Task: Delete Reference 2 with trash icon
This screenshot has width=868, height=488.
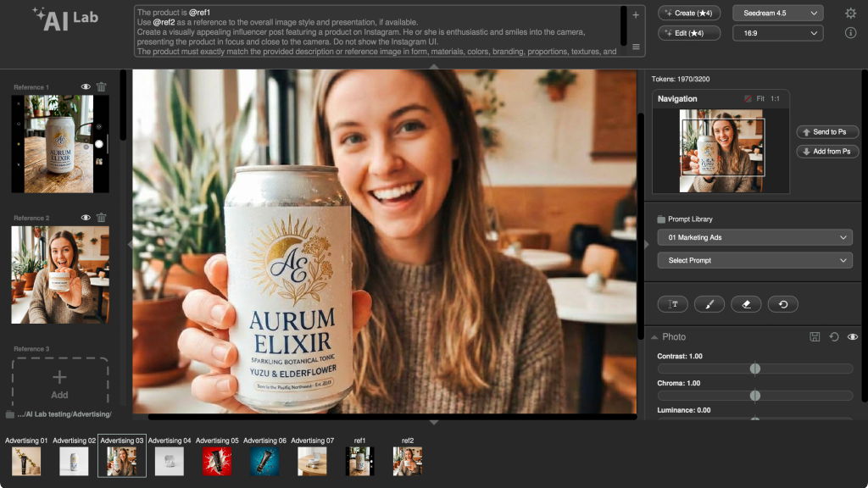Action: [x=102, y=218]
